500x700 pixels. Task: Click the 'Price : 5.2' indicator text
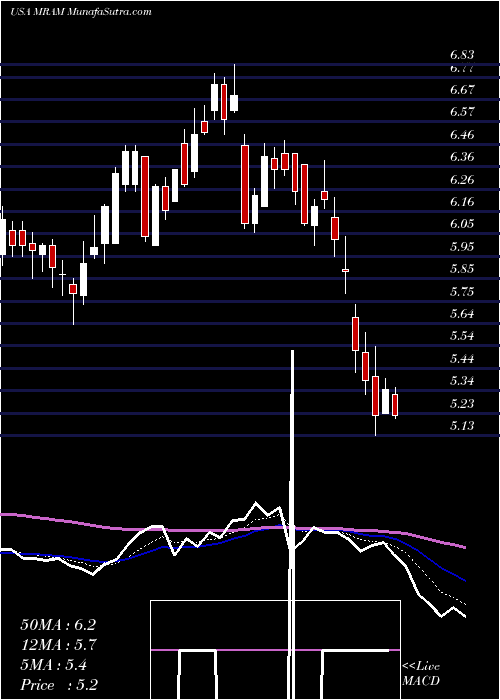coord(59,685)
